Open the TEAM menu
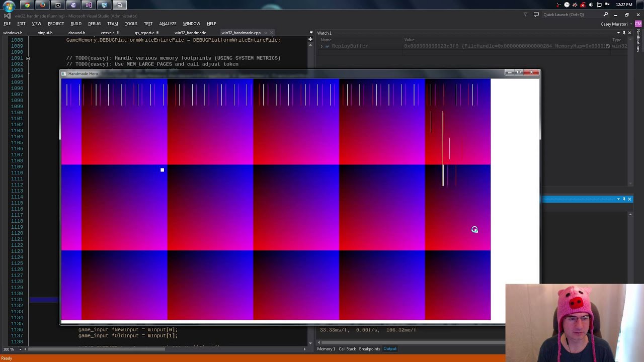 coord(113,24)
